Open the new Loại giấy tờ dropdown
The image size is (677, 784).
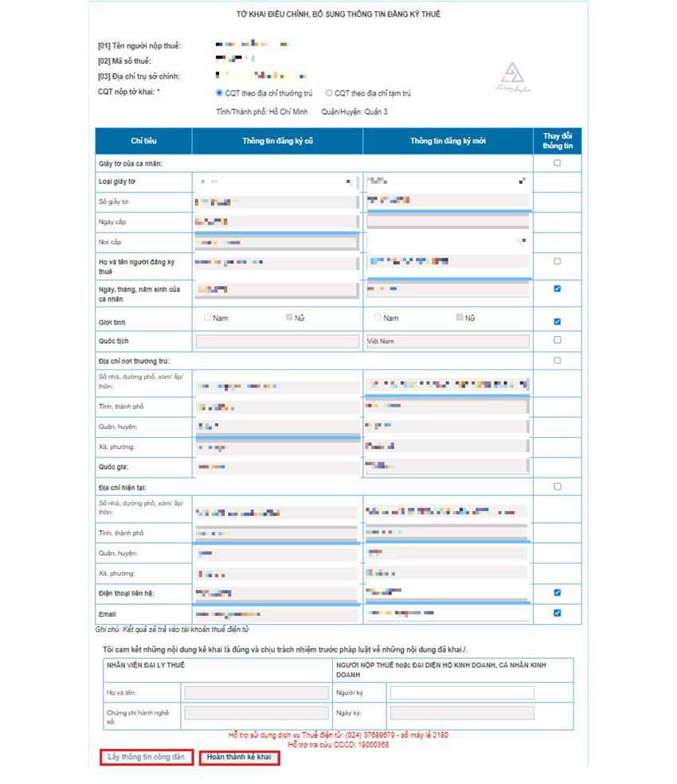pyautogui.click(x=448, y=181)
